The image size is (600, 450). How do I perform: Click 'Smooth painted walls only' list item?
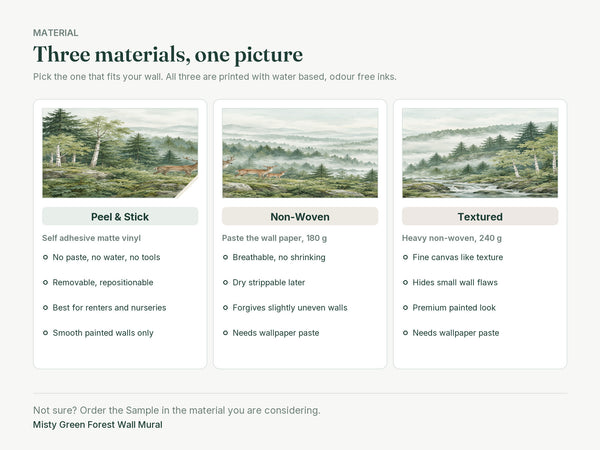[x=103, y=333]
